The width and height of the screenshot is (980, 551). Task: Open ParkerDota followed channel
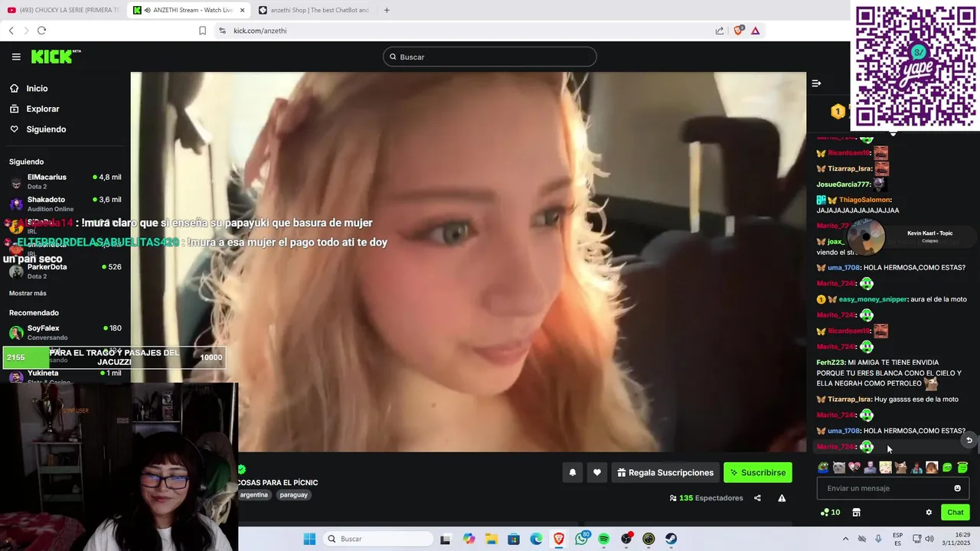(65, 271)
